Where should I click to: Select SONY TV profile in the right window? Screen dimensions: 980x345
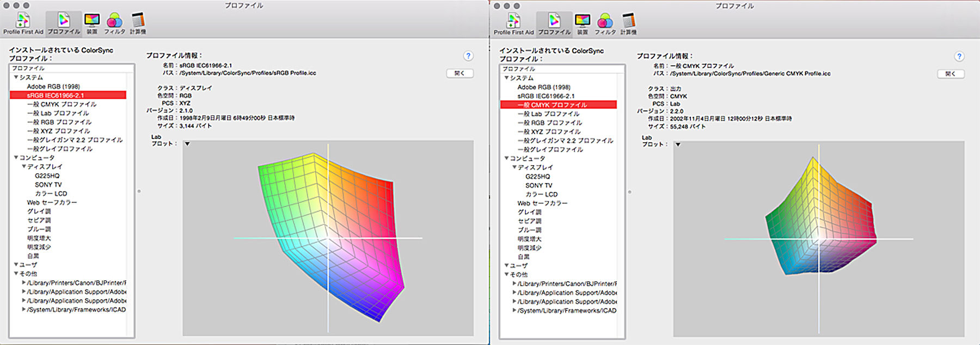pyautogui.click(x=539, y=185)
